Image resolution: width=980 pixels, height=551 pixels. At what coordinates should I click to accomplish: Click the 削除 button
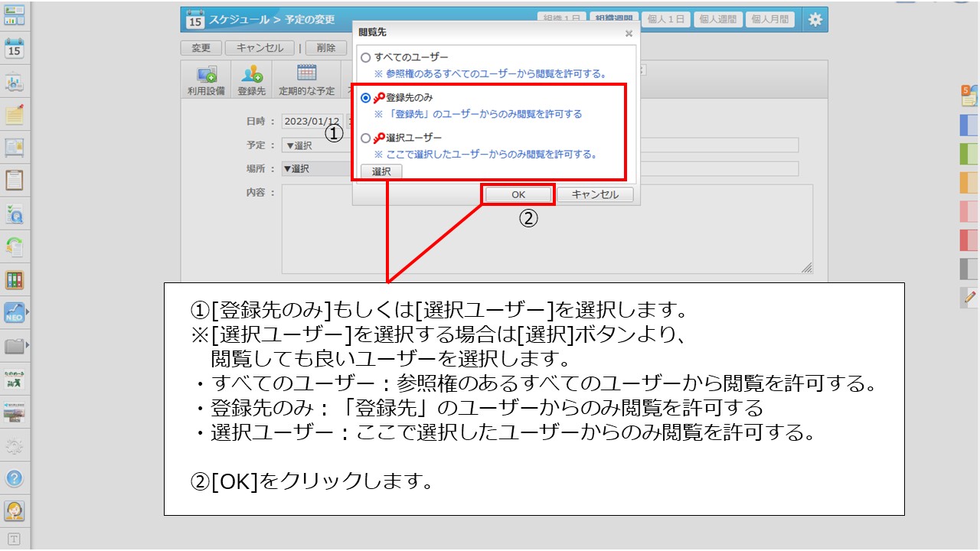[325, 47]
